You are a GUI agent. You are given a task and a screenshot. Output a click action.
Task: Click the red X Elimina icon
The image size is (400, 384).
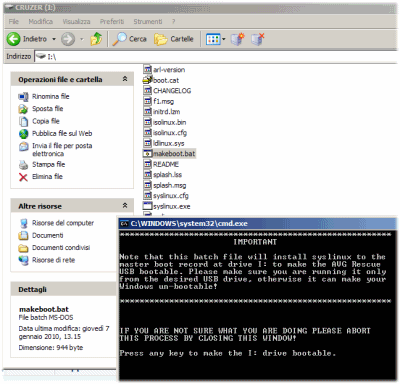[23, 177]
